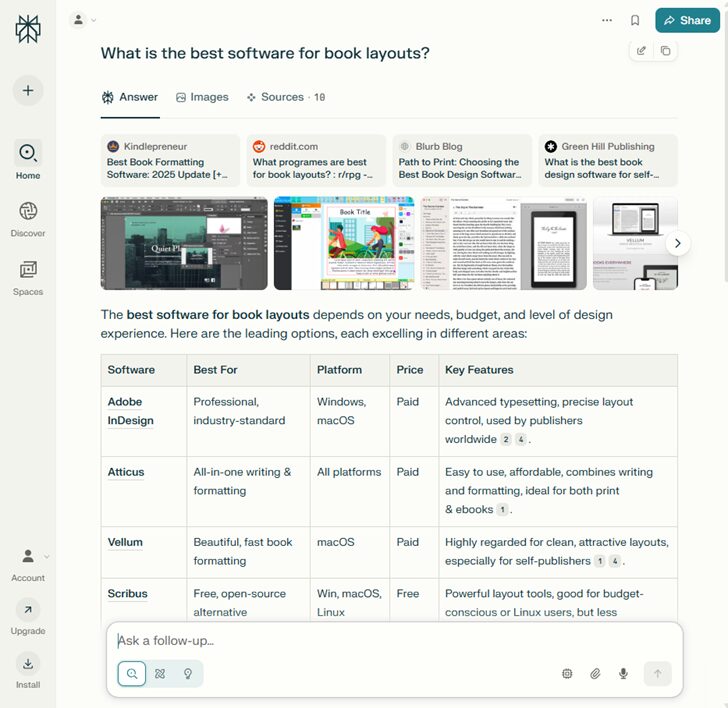Open citation 1 in Vellum row

(599, 561)
